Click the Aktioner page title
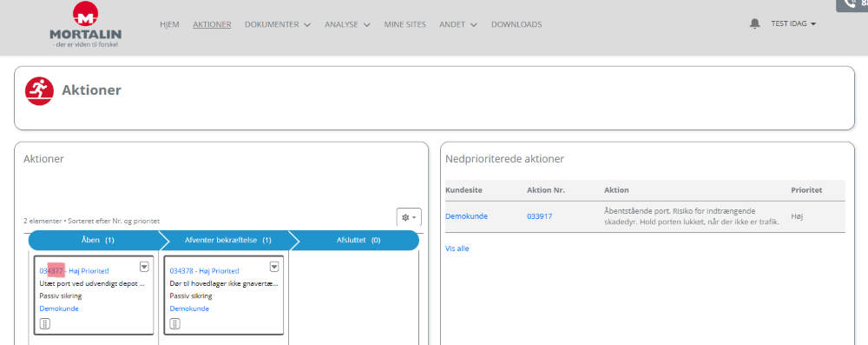 (x=91, y=90)
